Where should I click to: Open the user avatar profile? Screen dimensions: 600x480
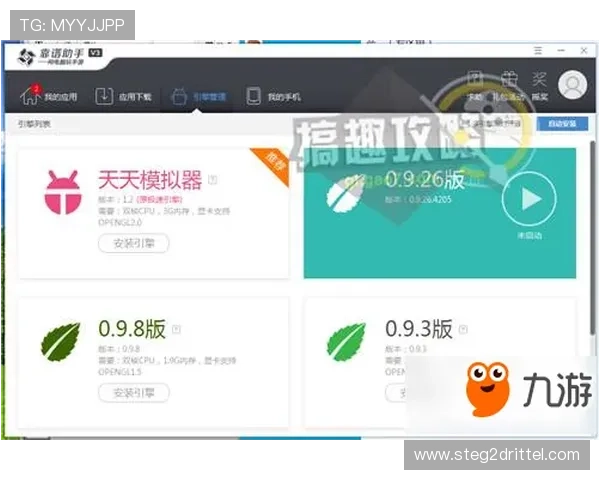click(572, 85)
